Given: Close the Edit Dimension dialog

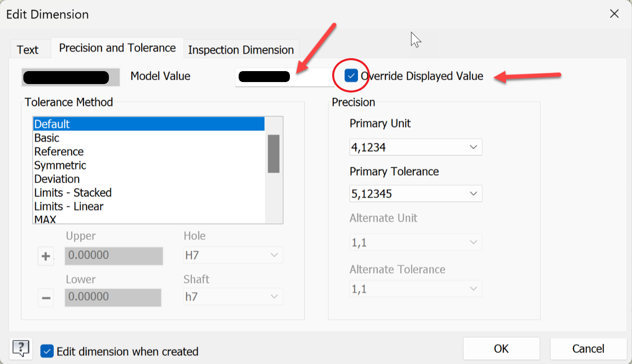Looking at the screenshot, I should point(614,13).
